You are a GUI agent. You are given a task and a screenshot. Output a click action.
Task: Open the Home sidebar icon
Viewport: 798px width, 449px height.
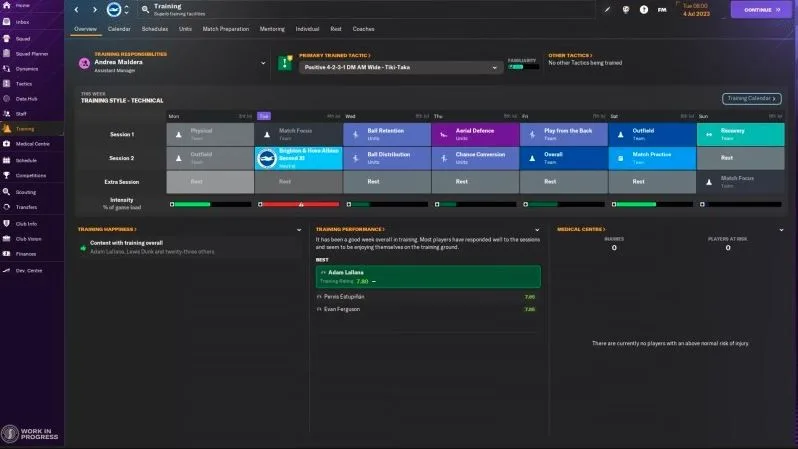pyautogui.click(x=7, y=5)
